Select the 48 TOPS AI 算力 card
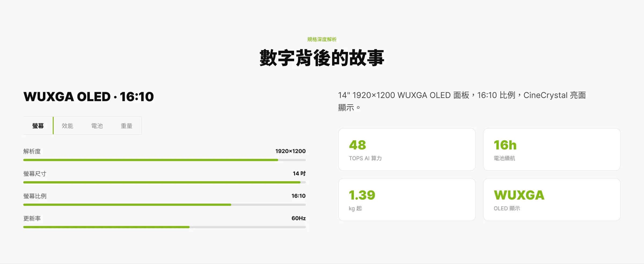 click(x=407, y=149)
